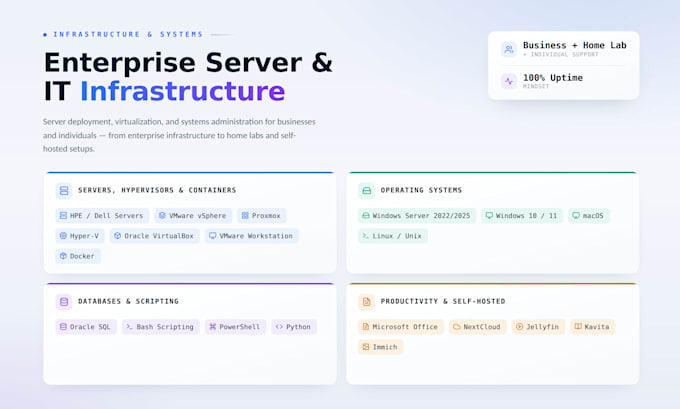This screenshot has width=680, height=409.
Task: Click the Productivity & Self-Hosted card heading
Action: [x=443, y=301]
